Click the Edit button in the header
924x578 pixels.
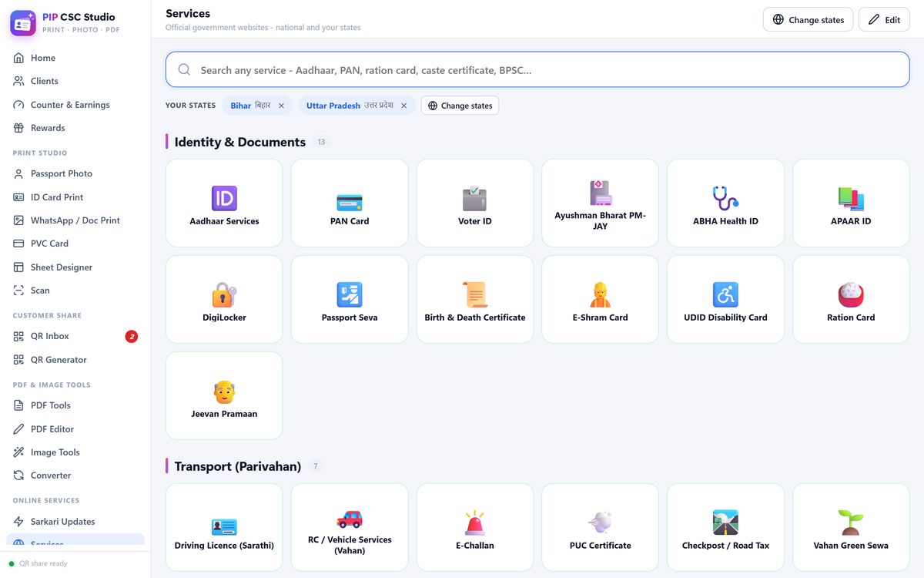[x=884, y=20]
